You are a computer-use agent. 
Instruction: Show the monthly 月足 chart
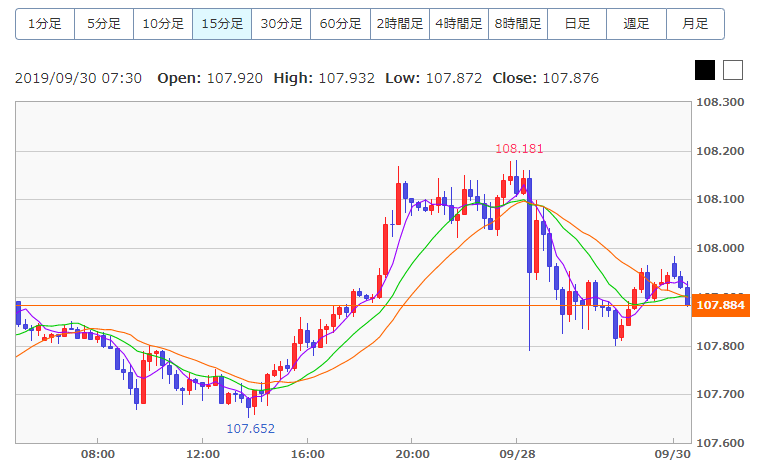695,23
